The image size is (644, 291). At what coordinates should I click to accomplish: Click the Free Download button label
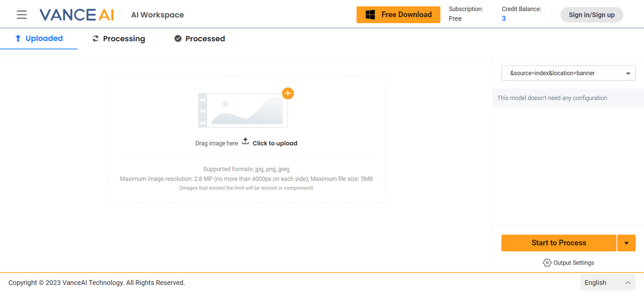[x=407, y=15]
